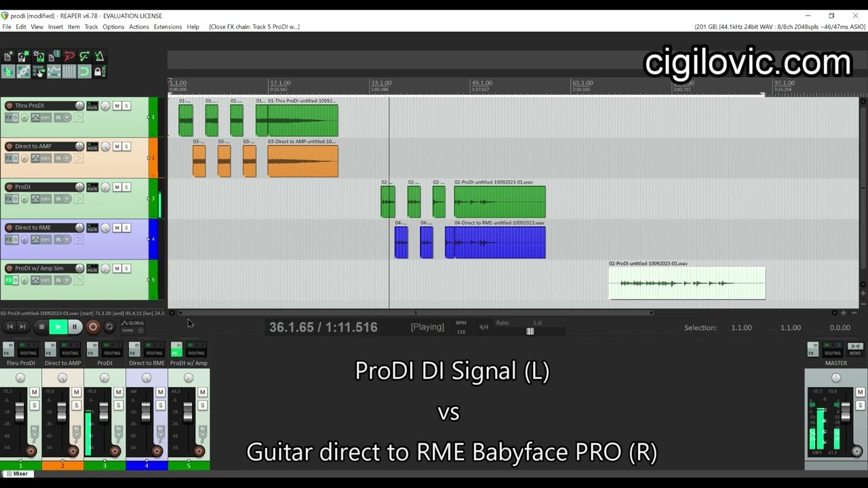Click the transport Record button

pos(93,327)
